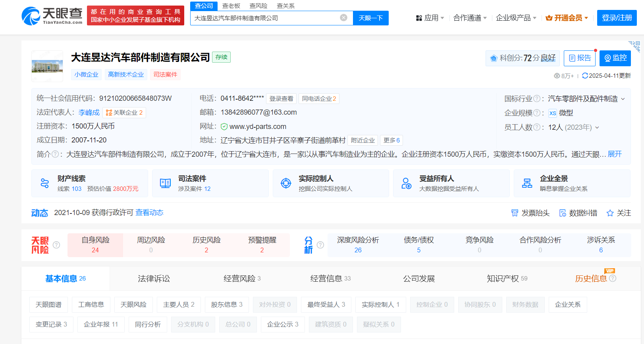
Task: Open the 自身风险 24 item
Action: pos(95,245)
